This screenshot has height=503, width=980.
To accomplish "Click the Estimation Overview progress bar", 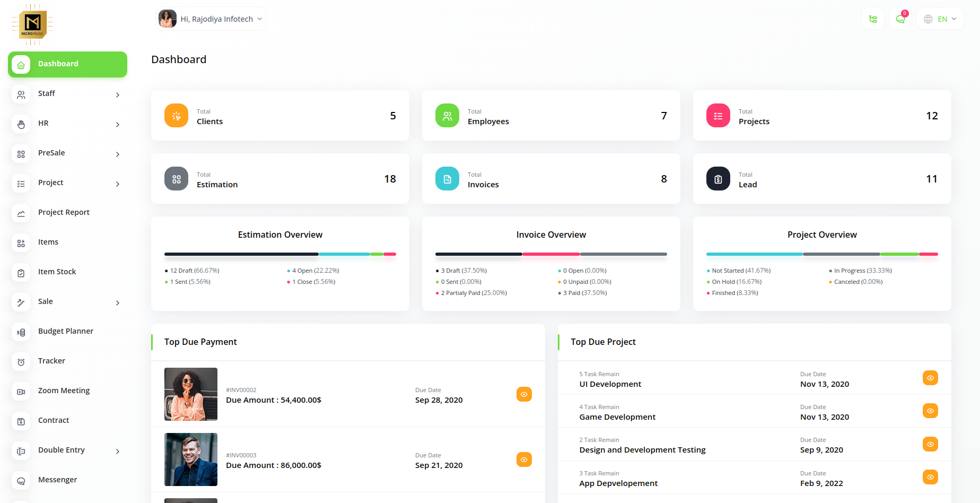I will 280,254.
